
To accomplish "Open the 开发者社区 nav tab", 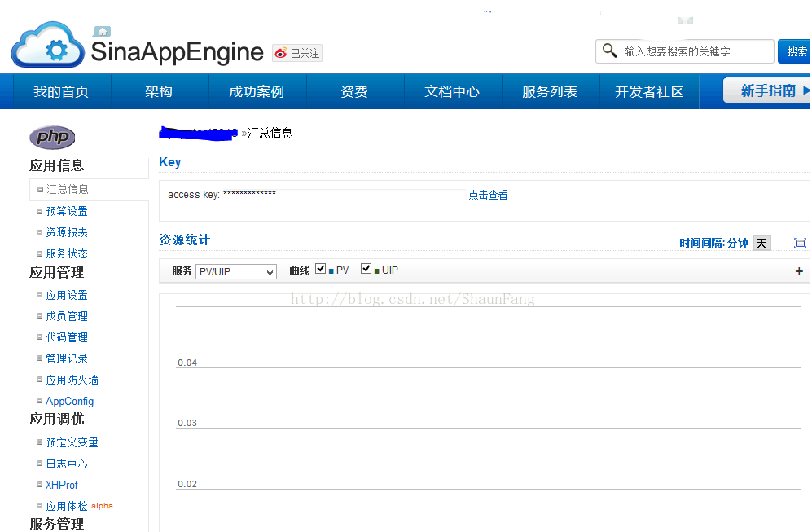I will click(x=649, y=92).
